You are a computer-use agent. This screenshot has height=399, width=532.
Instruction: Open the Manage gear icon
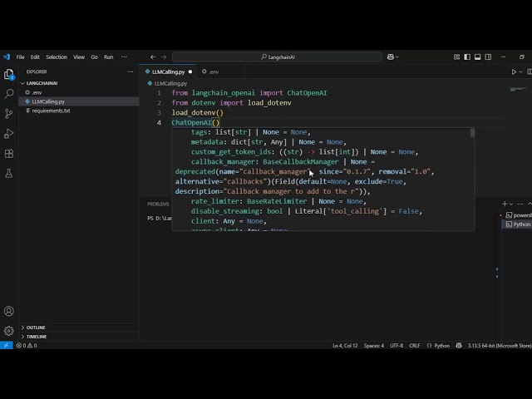tap(9, 331)
